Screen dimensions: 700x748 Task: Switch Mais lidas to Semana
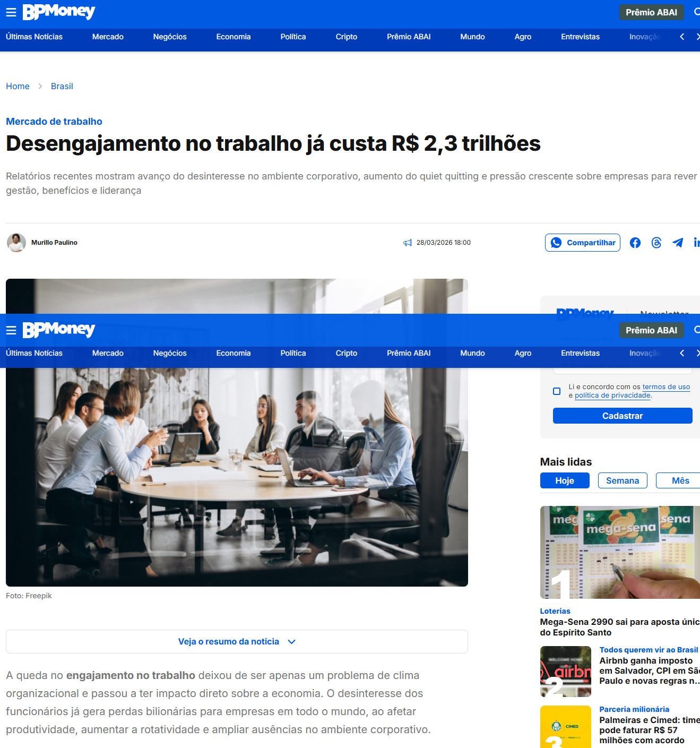pos(622,480)
